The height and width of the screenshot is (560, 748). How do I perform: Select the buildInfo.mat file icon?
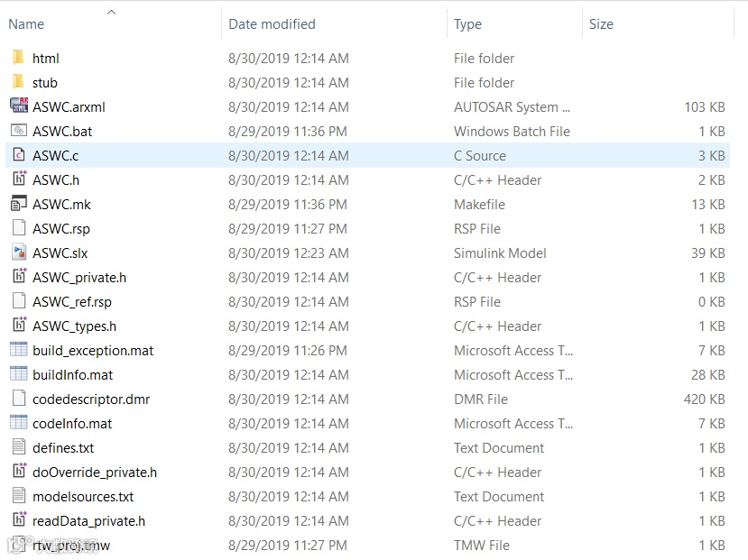pos(18,374)
